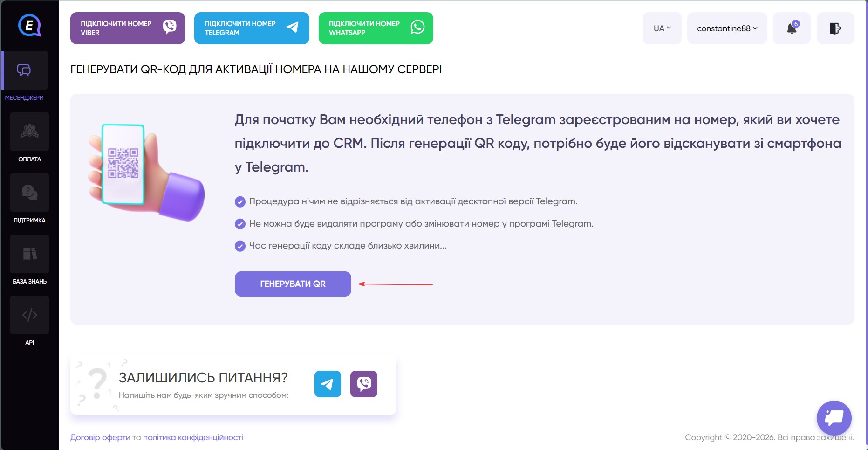Open the notifications bell icon
Screen dimensions: 868x450
[792, 28]
